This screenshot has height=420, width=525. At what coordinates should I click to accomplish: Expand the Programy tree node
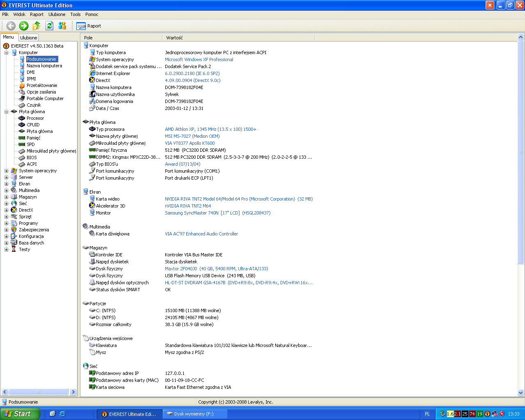pyautogui.click(x=6, y=223)
